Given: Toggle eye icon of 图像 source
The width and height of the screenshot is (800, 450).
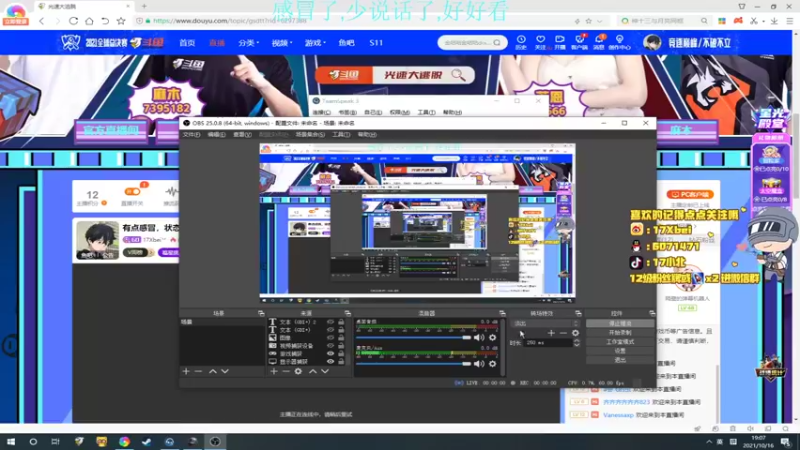Looking at the screenshot, I should [x=330, y=338].
